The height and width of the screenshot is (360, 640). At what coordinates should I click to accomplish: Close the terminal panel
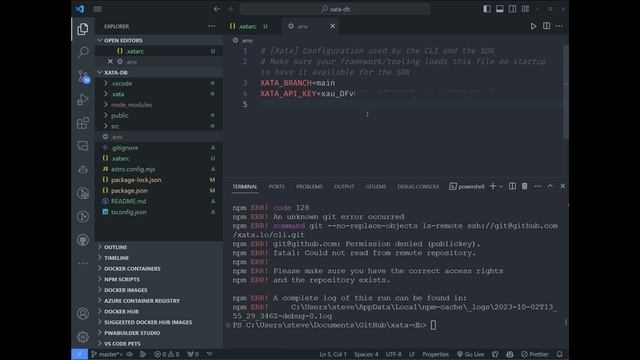pyautogui.click(x=562, y=187)
